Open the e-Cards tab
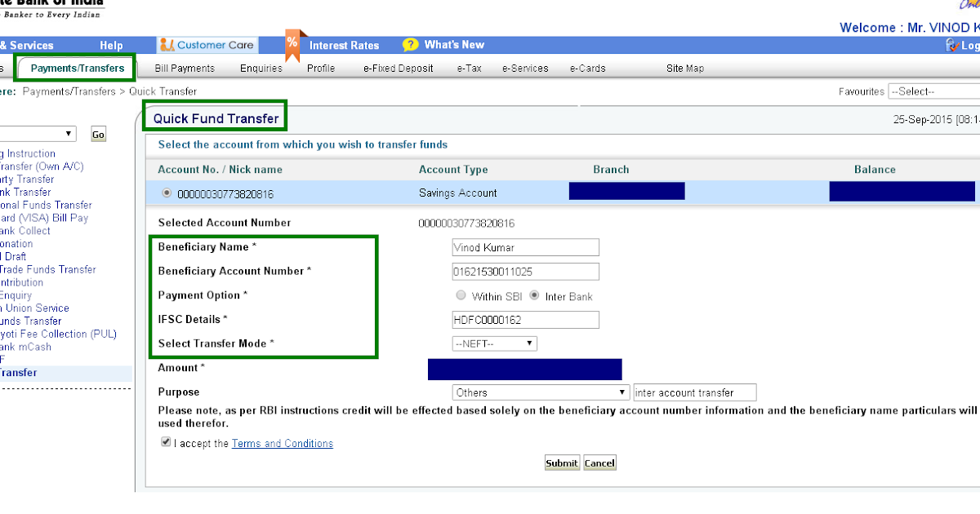Viewport: 980px width, 514px height. click(588, 69)
